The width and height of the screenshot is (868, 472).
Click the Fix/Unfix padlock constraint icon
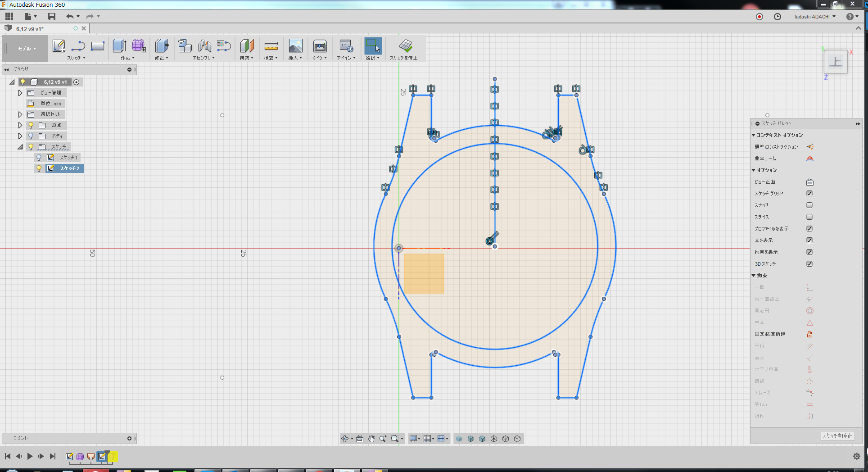(809, 334)
